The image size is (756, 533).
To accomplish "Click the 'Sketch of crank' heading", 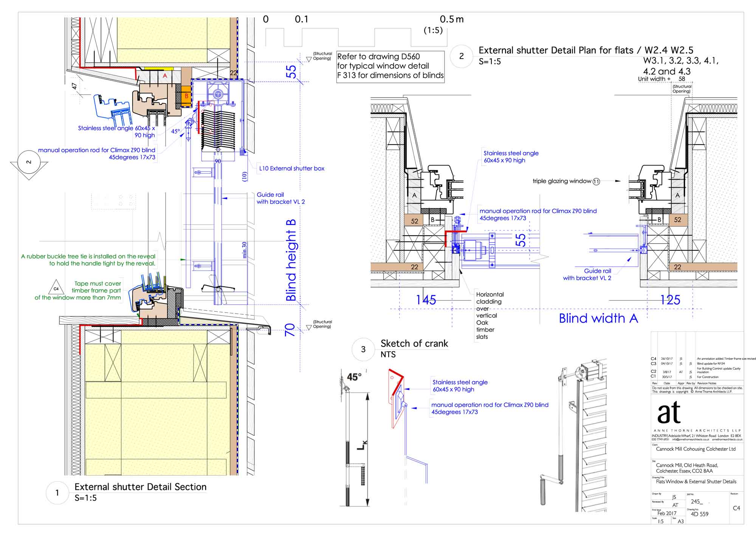I will coord(414,343).
